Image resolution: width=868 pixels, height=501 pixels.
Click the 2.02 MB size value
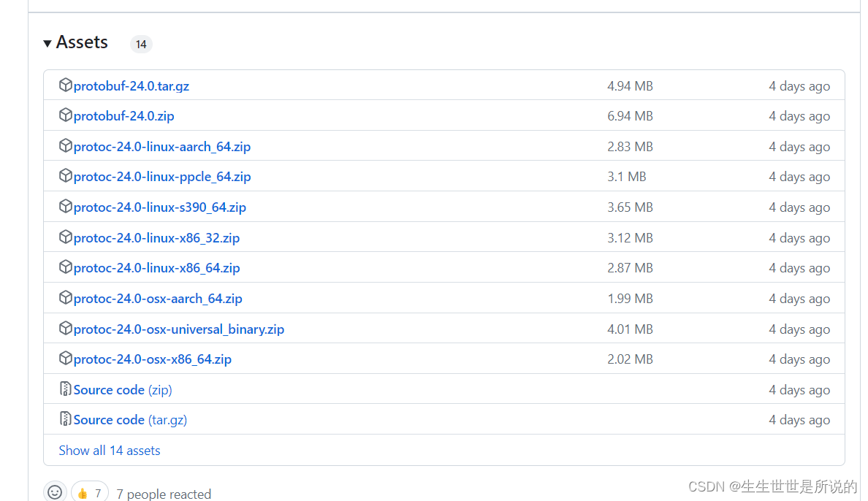630,359
